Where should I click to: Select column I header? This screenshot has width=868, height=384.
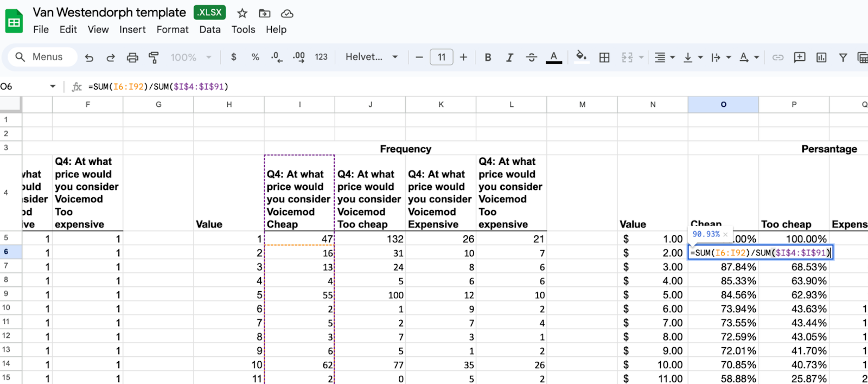pyautogui.click(x=299, y=105)
